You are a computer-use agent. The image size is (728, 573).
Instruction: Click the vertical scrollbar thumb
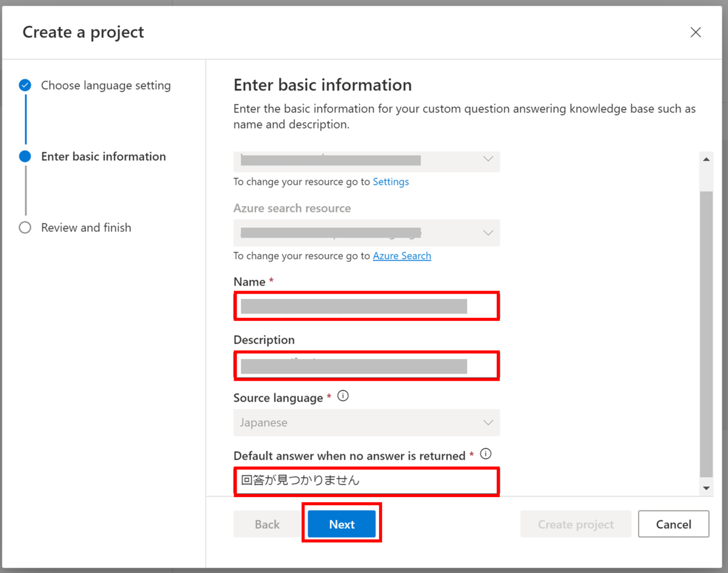pyautogui.click(x=706, y=334)
